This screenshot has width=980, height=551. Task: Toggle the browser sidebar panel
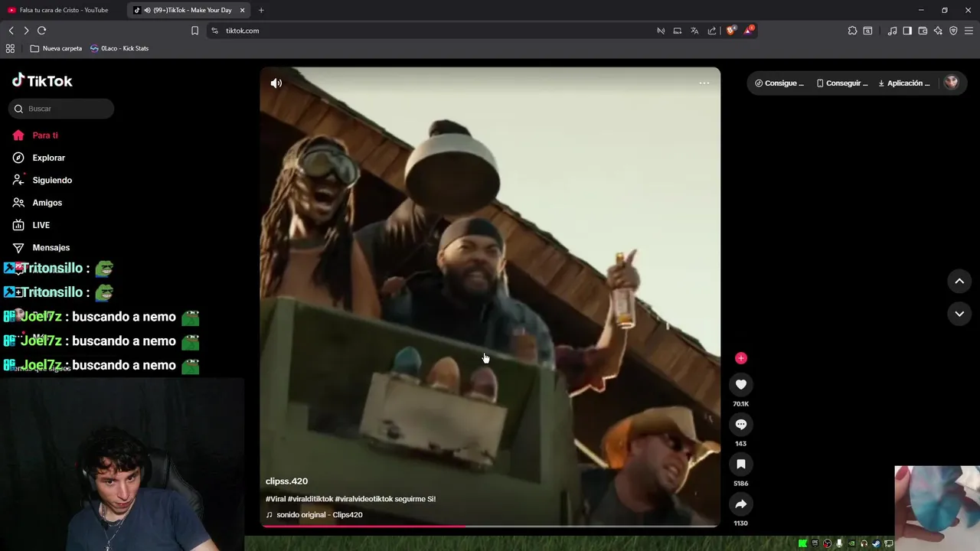pyautogui.click(x=907, y=31)
